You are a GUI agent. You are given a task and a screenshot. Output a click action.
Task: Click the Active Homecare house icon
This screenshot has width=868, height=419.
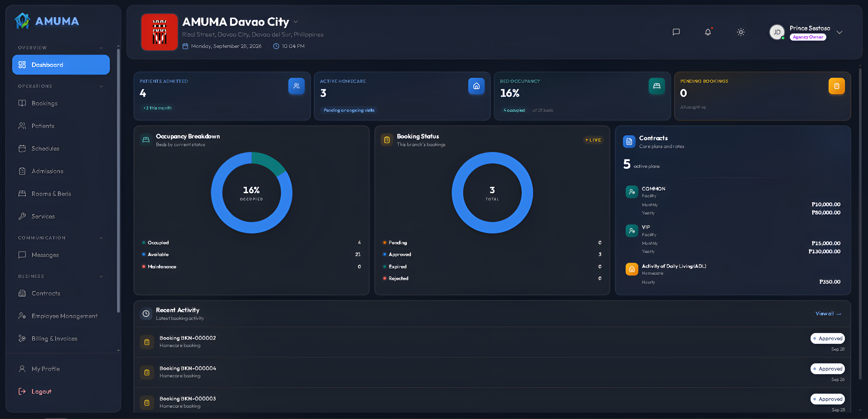click(x=476, y=86)
